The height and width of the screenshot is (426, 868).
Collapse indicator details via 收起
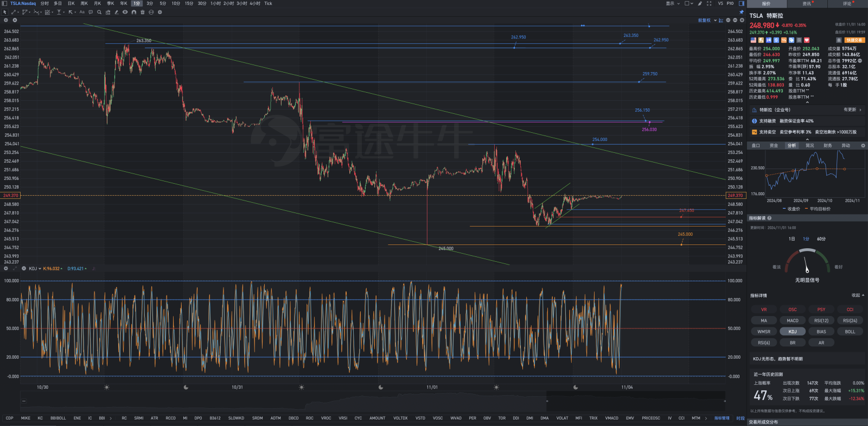pos(858,295)
